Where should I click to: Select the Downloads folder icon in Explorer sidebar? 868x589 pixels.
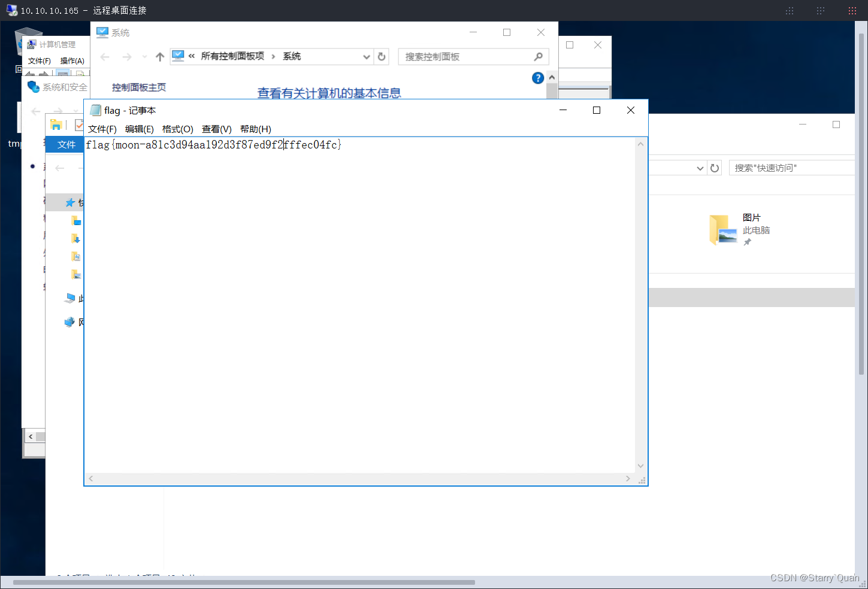[x=75, y=238]
